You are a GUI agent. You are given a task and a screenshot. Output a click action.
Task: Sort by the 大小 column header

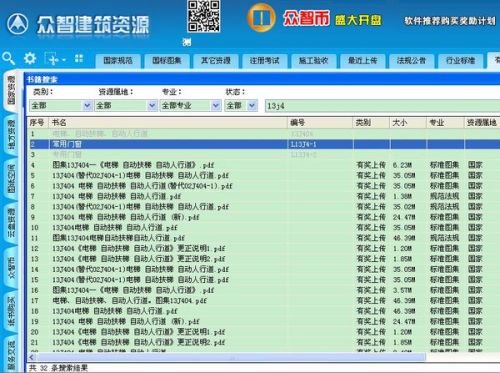[408, 123]
